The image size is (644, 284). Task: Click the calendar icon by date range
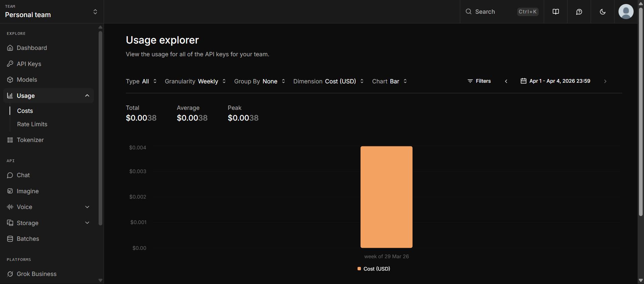(523, 81)
